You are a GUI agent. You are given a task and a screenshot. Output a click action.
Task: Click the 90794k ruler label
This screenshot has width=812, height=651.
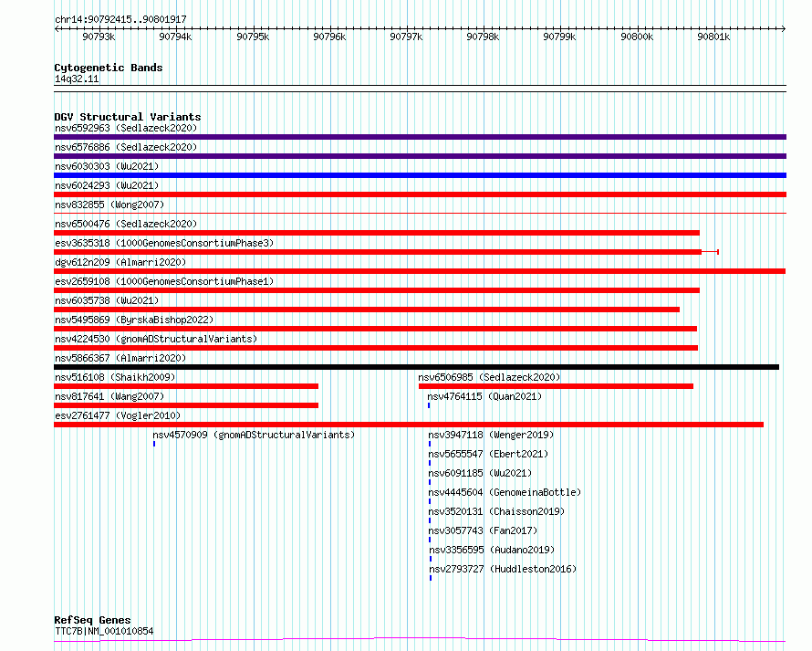[175, 37]
